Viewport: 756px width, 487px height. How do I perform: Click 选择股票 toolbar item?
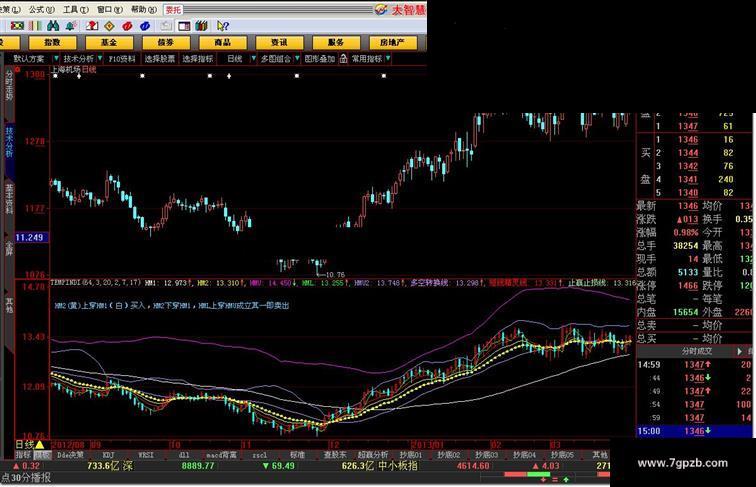tap(160, 59)
